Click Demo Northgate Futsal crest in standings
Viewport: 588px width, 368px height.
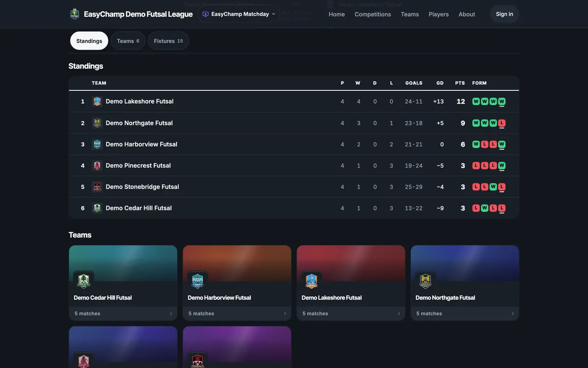(x=97, y=123)
